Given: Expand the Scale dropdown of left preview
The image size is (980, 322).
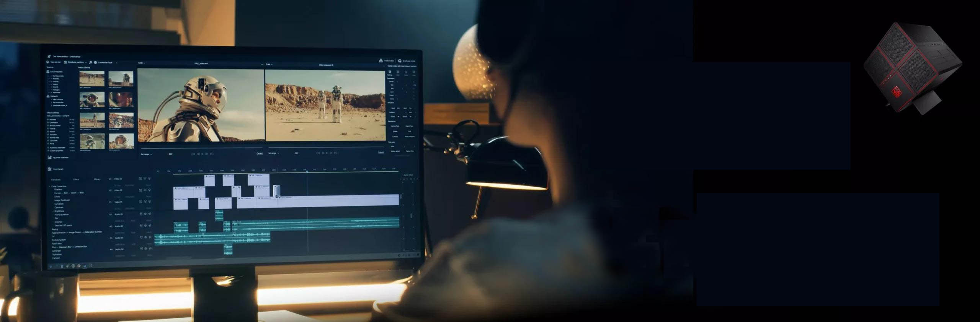Looking at the screenshot, I should click(142, 63).
